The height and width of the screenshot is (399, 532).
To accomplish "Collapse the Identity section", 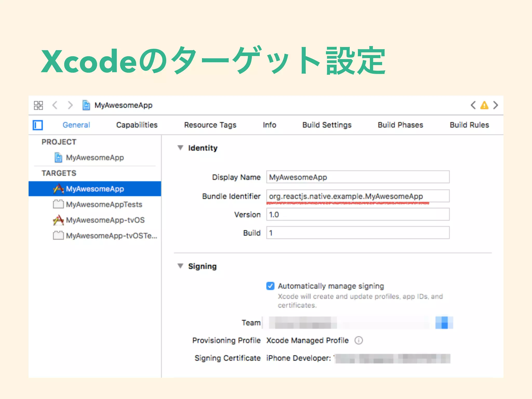I will [180, 148].
